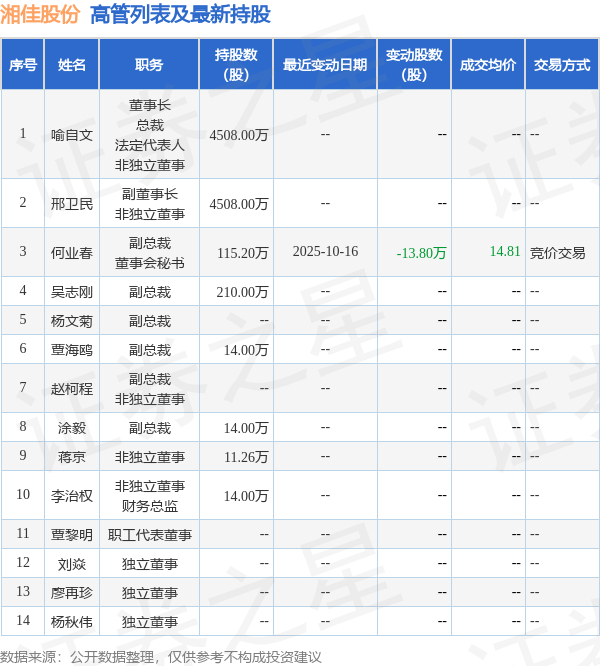This screenshot has width=600, height=666.
Task: Select the name 涂毅
Action: pyautogui.click(x=72, y=428)
